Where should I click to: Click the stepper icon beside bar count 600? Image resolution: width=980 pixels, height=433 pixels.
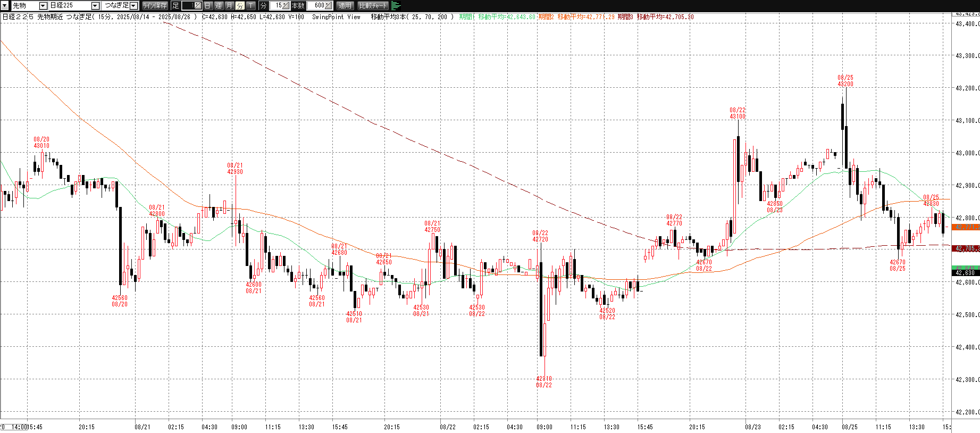pos(328,5)
